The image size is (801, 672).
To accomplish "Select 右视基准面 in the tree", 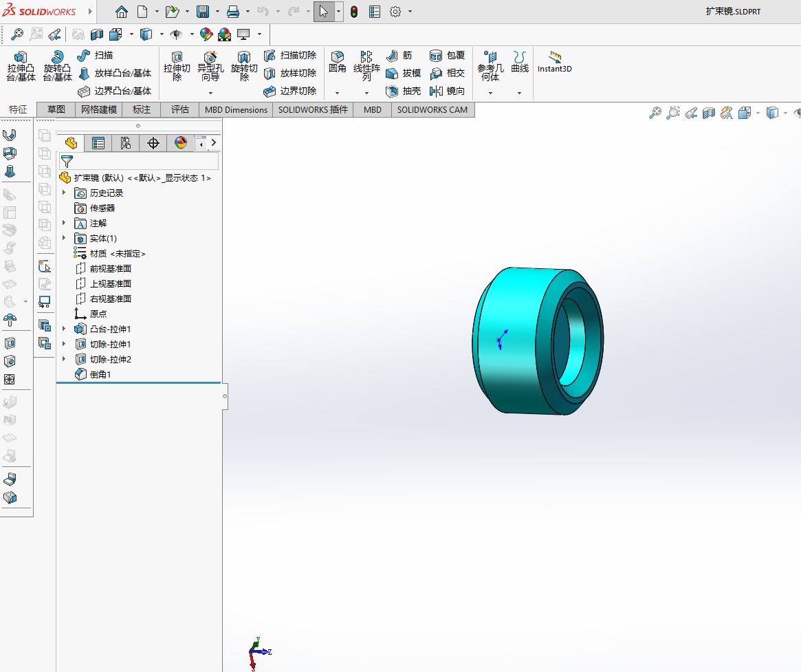I will 104,299.
